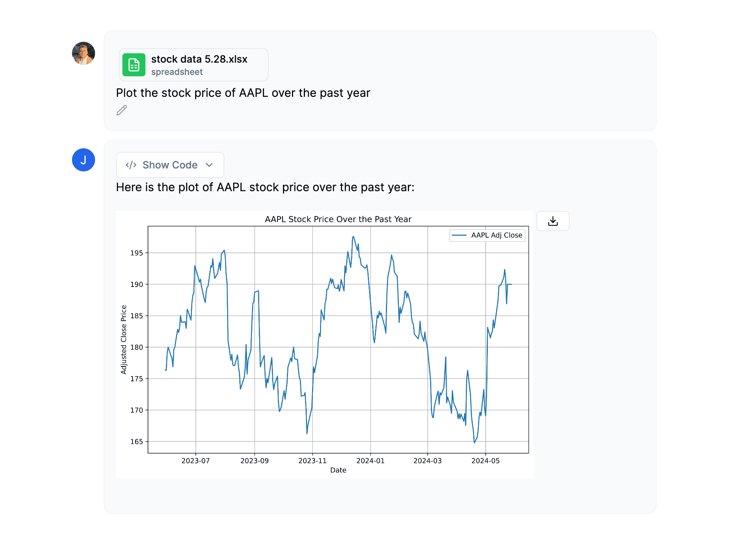Screen dimensions: 756x553
Task: Click the "spreadsheet" file type label
Action: pyautogui.click(x=177, y=72)
